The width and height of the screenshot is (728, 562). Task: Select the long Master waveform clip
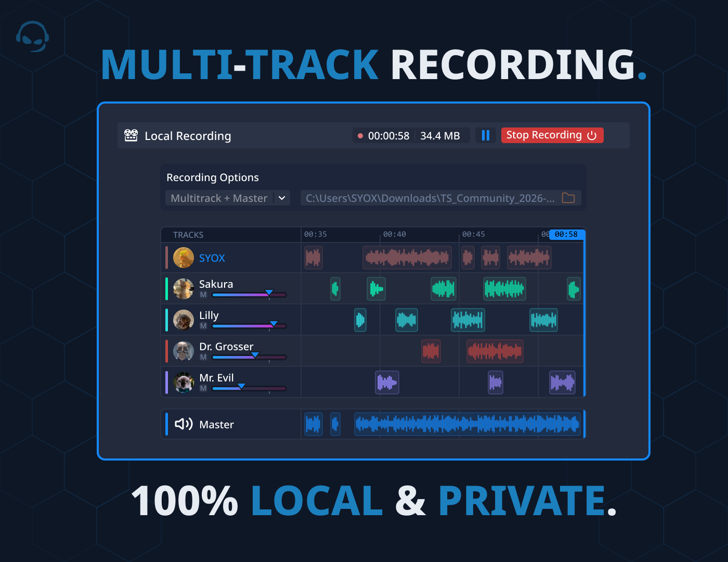467,424
